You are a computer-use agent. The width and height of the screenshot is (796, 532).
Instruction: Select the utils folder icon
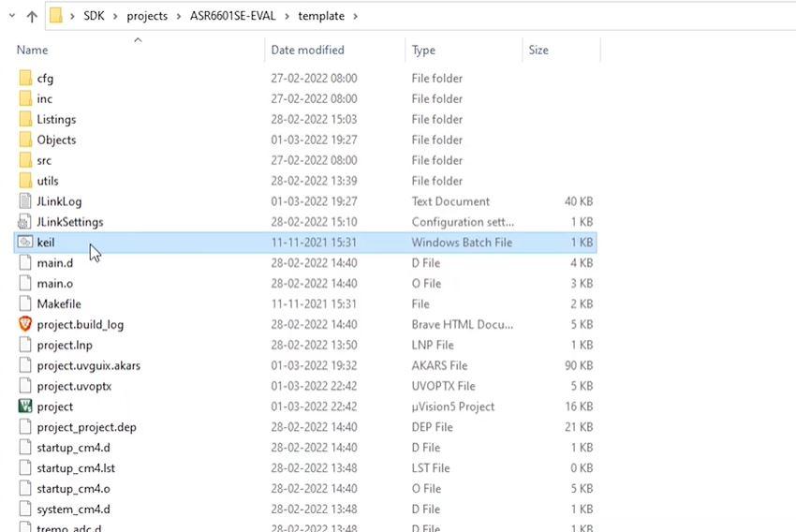[25, 180]
